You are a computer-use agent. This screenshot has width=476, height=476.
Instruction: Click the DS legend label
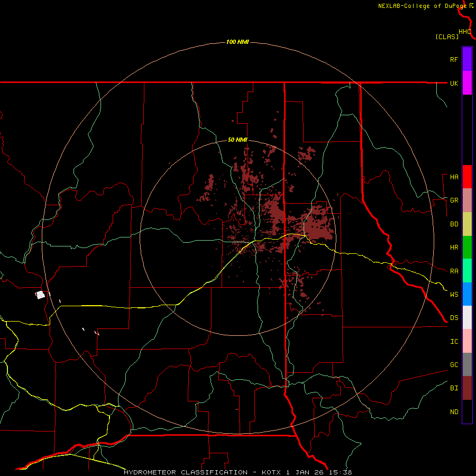pos(454,318)
